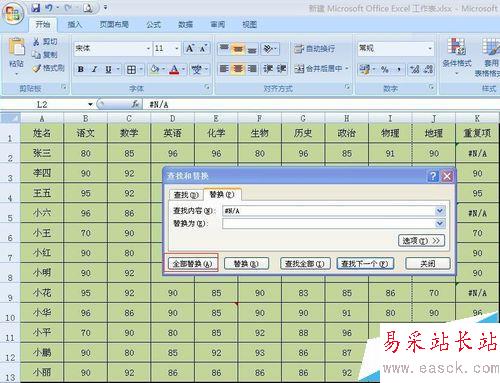500x383 pixels.
Task: Click 查找下一个 (Find Next) button
Action: tap(365, 264)
